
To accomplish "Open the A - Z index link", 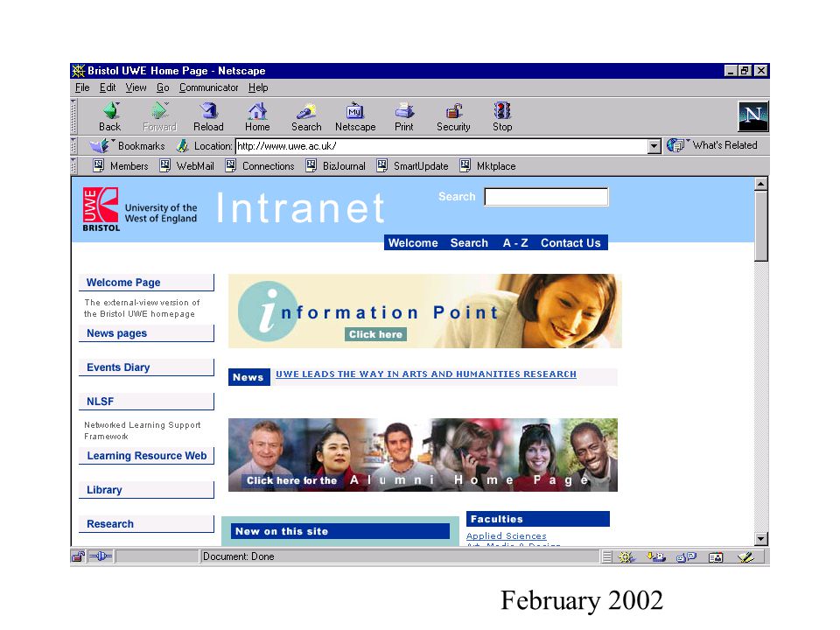I will (515, 243).
